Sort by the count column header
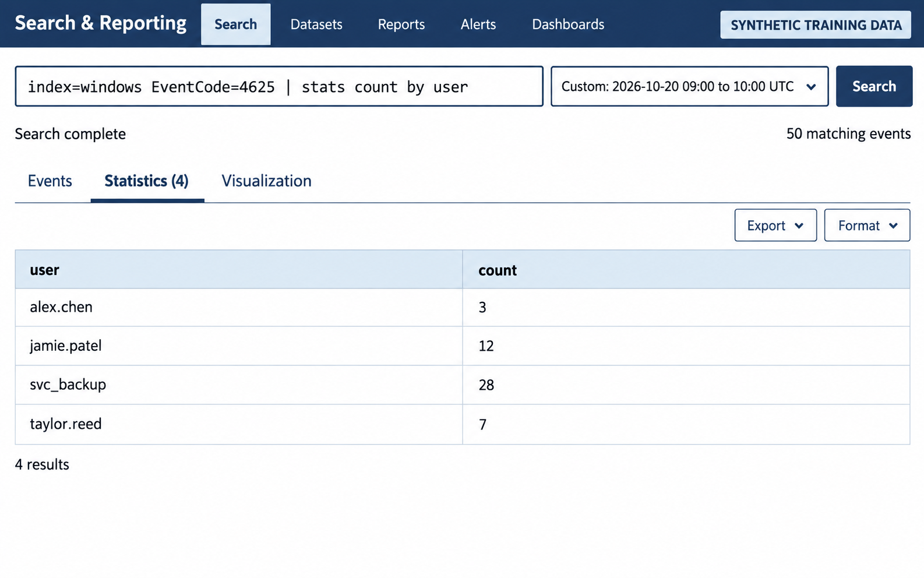Viewport: 924px width, 578px height. click(686, 270)
